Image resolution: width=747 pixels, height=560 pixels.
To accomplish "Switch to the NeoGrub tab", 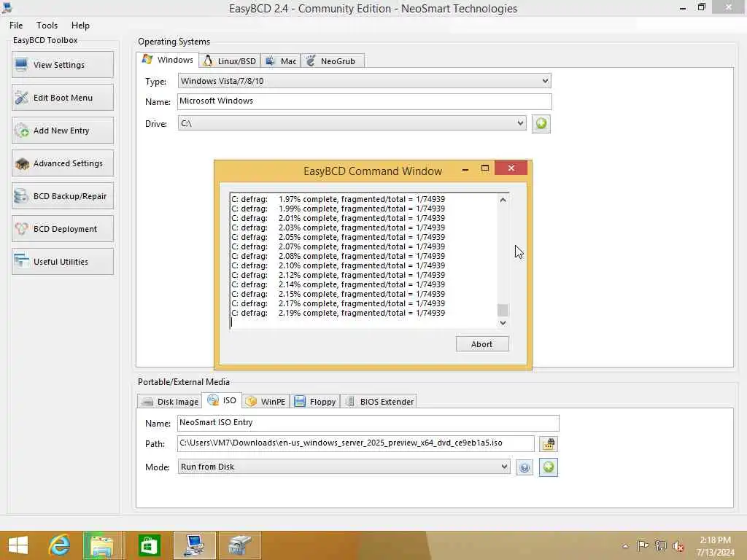I will 332,61.
